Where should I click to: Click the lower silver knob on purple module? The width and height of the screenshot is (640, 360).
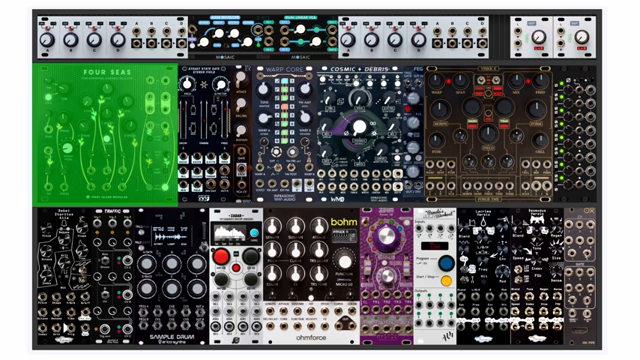[x=387, y=276]
